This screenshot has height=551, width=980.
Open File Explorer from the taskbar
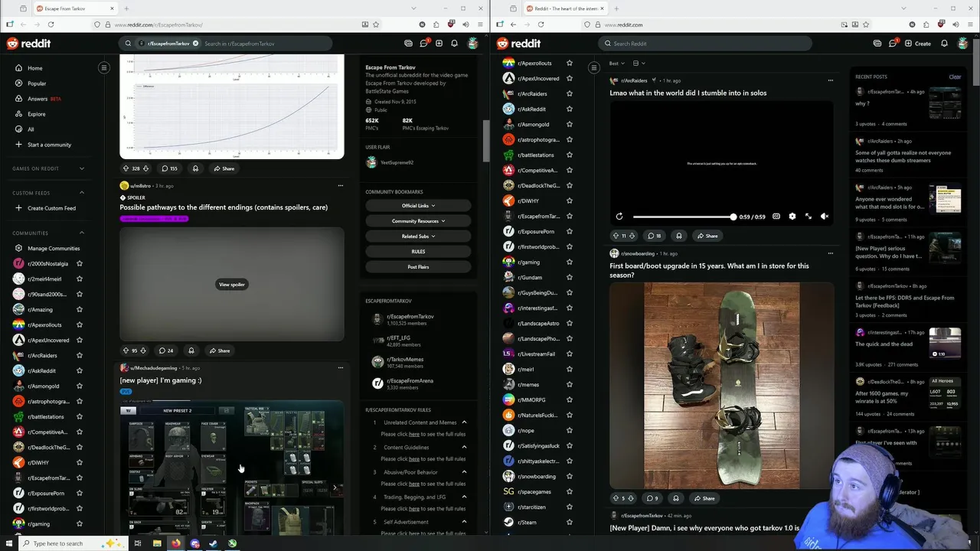(x=157, y=543)
